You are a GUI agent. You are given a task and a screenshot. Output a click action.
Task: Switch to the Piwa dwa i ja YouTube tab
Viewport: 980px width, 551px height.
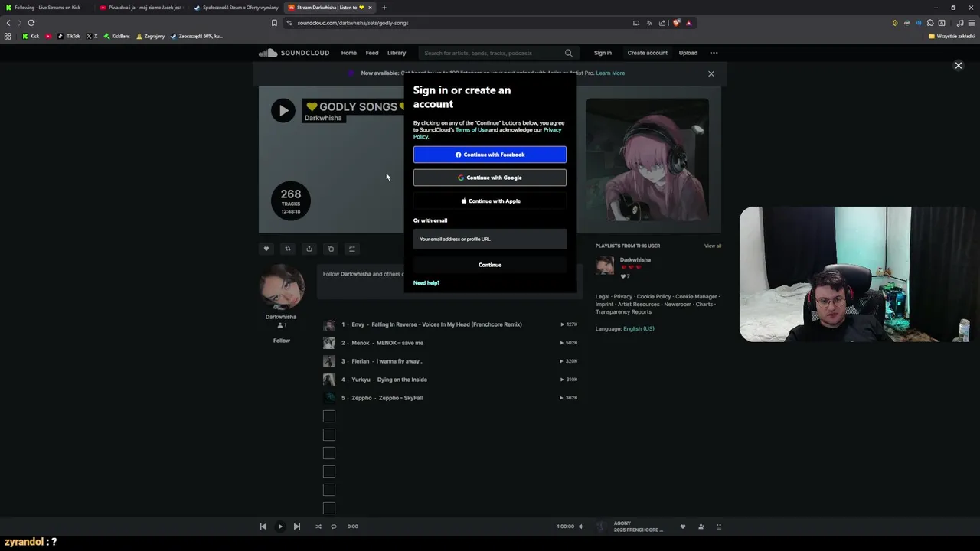(142, 8)
